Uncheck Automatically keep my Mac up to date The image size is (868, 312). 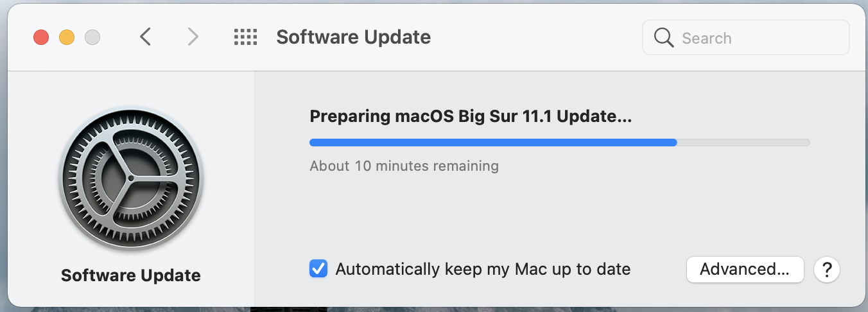click(x=318, y=269)
